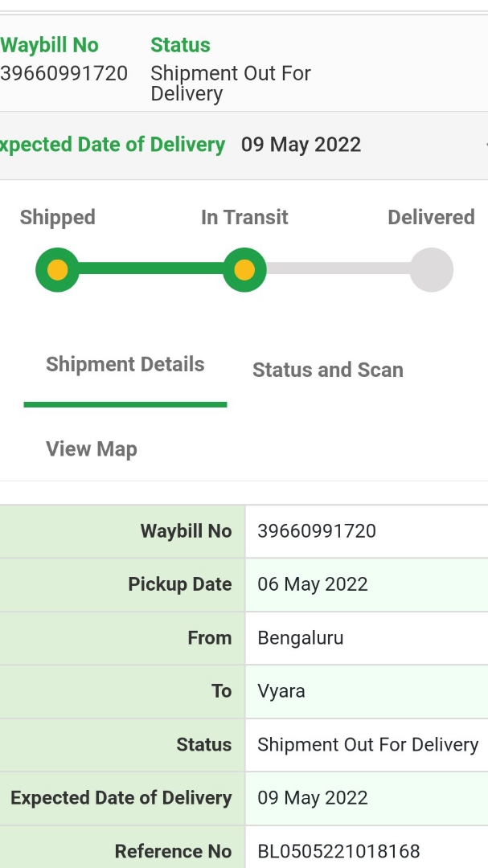Tap the top header Shipment Out For Delivery status

tap(231, 84)
